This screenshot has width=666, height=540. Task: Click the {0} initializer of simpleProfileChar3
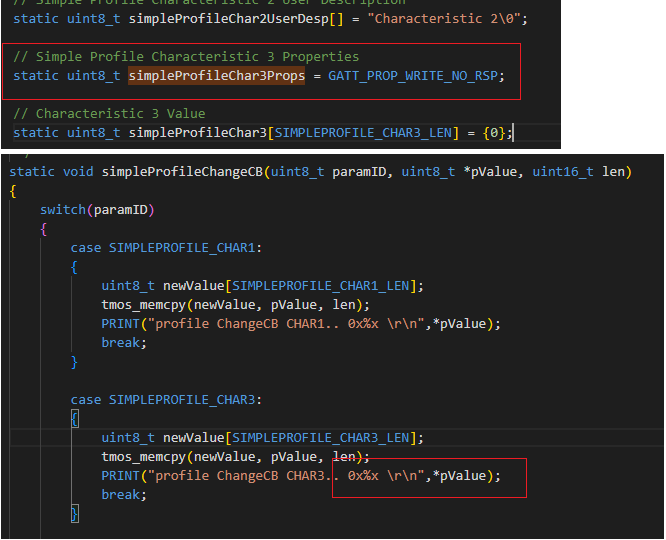coord(494,133)
